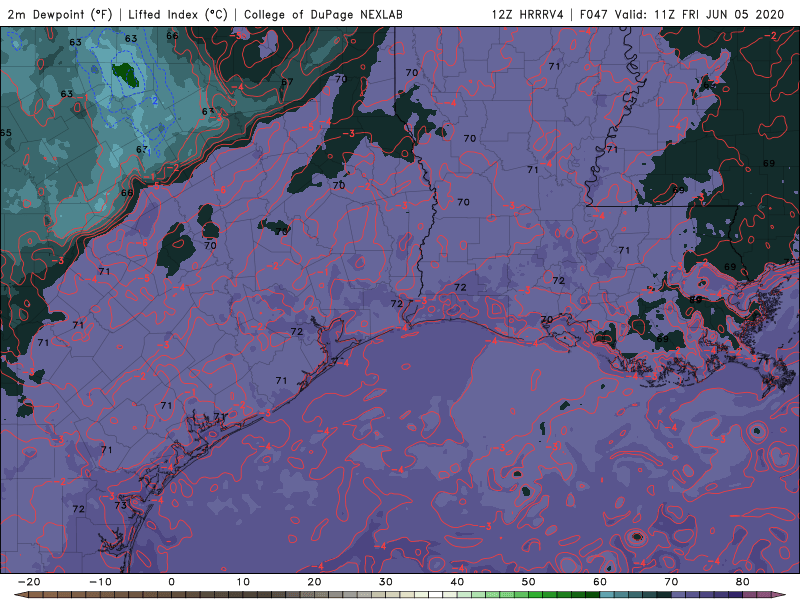Click the right arrow cap of the color scale
This screenshot has width=800, height=600.
point(780,595)
